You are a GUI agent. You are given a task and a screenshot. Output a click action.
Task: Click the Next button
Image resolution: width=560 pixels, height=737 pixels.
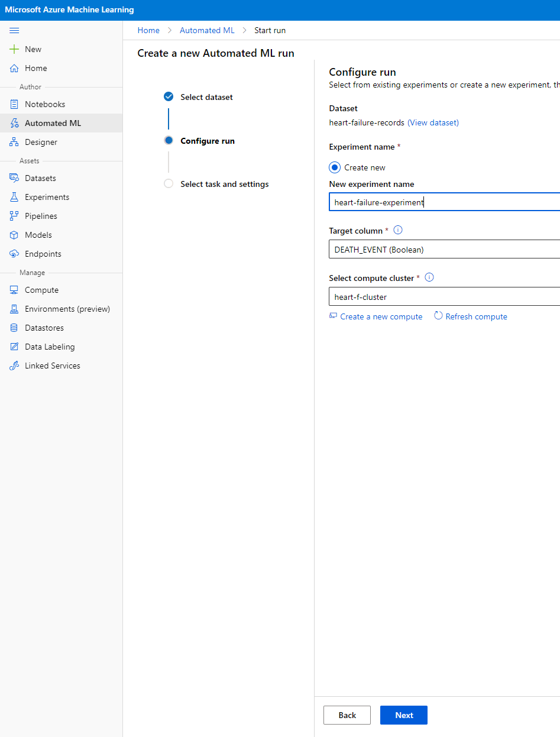tap(403, 715)
